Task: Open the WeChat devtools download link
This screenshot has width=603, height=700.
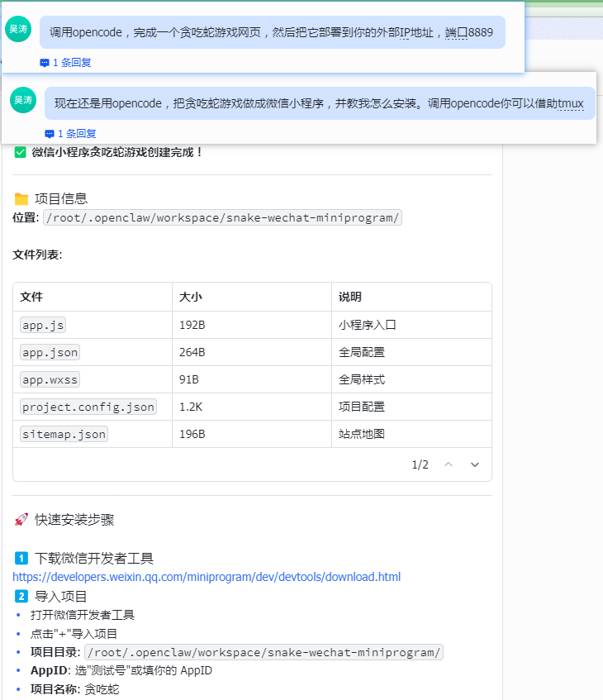Action: (207, 577)
